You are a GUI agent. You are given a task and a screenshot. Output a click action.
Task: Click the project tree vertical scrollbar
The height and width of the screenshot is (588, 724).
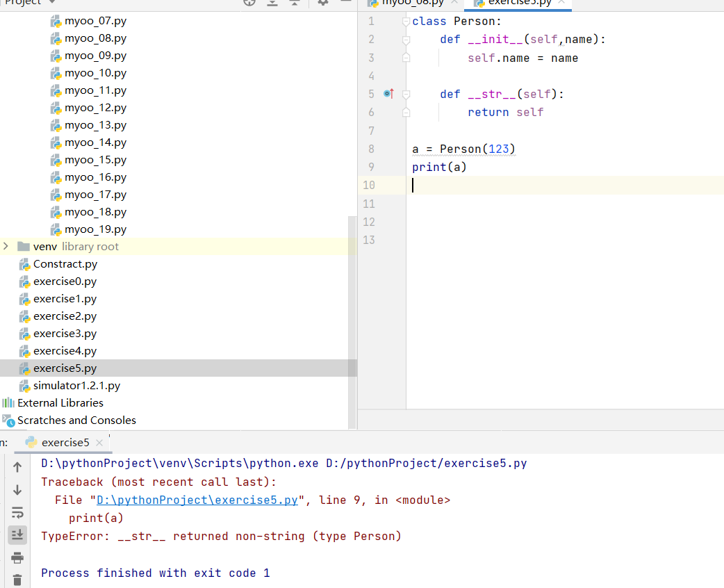click(x=352, y=322)
